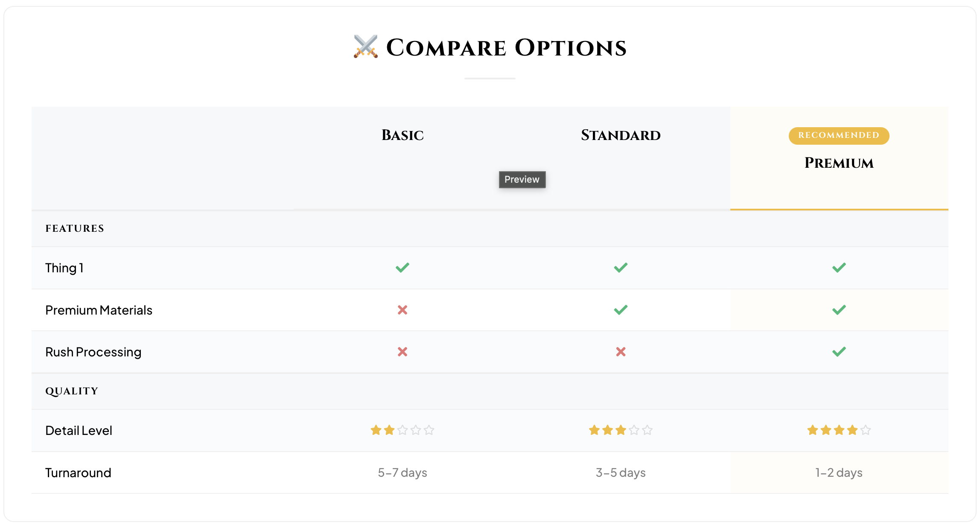Click the Recommended badge
Viewport: 980px width, 525px height.
[x=839, y=135]
